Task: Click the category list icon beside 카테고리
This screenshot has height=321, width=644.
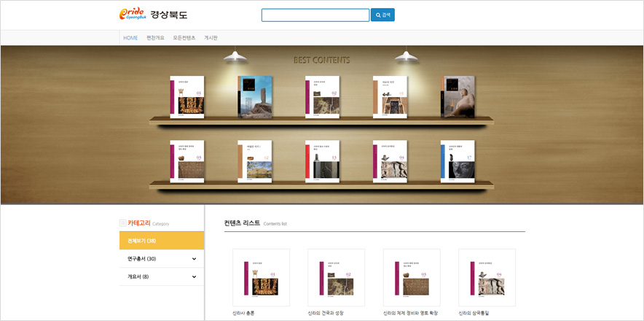Action: pyautogui.click(x=122, y=223)
